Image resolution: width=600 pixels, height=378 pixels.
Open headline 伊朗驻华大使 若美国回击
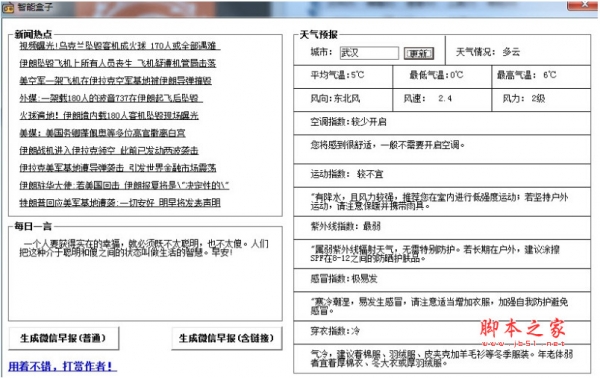(124, 185)
